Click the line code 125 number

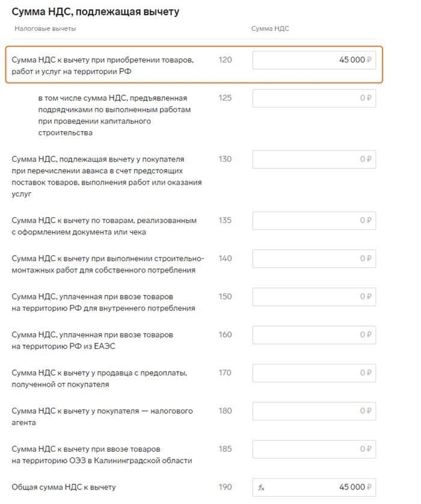coord(225,98)
